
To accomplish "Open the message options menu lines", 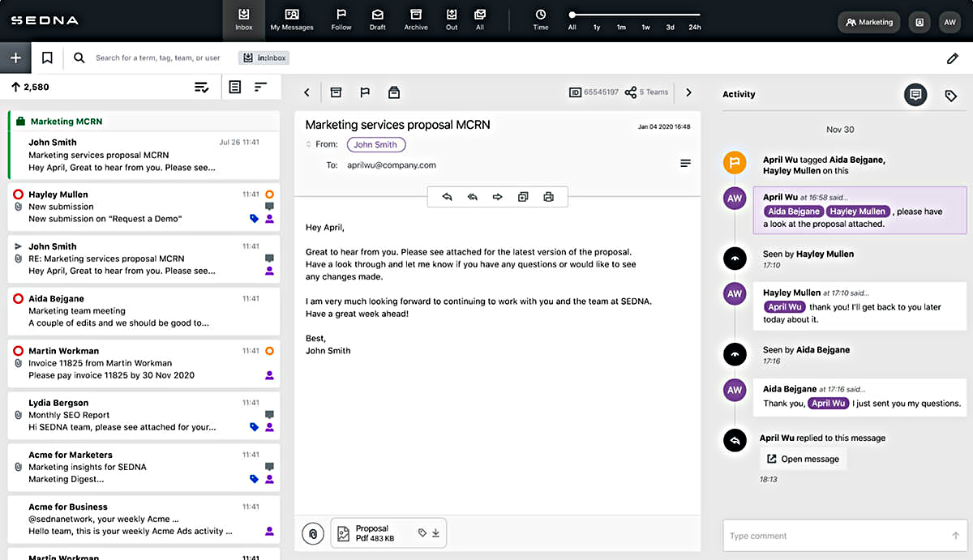I will coord(685,164).
